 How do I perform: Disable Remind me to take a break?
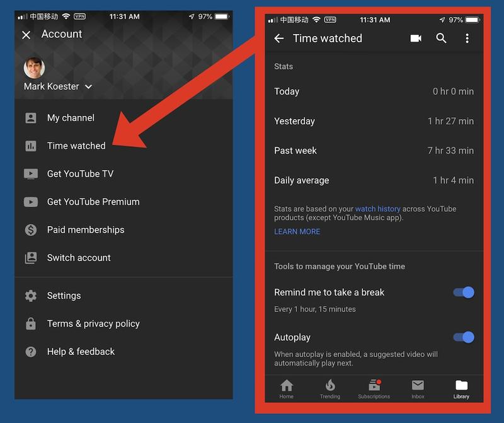point(464,293)
